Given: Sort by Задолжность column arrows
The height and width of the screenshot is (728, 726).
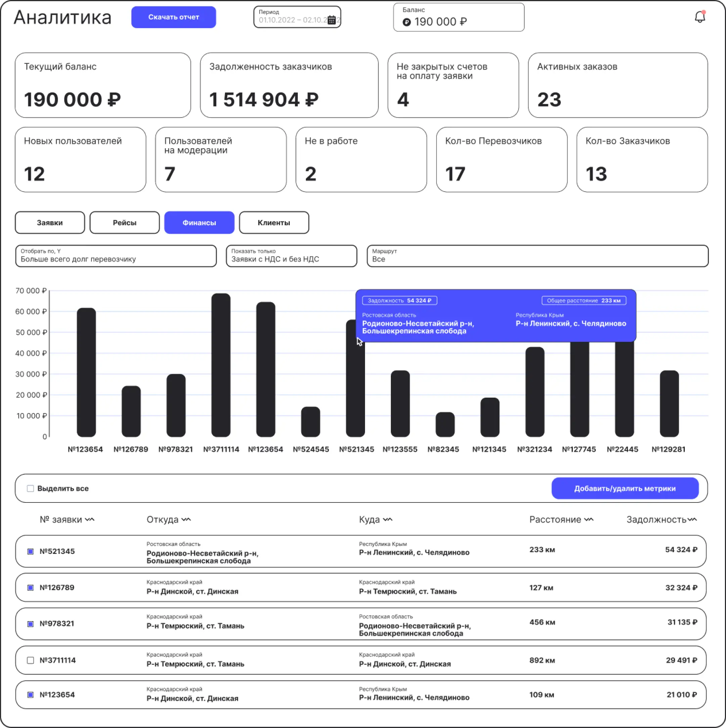Looking at the screenshot, I should pyautogui.click(x=692, y=520).
